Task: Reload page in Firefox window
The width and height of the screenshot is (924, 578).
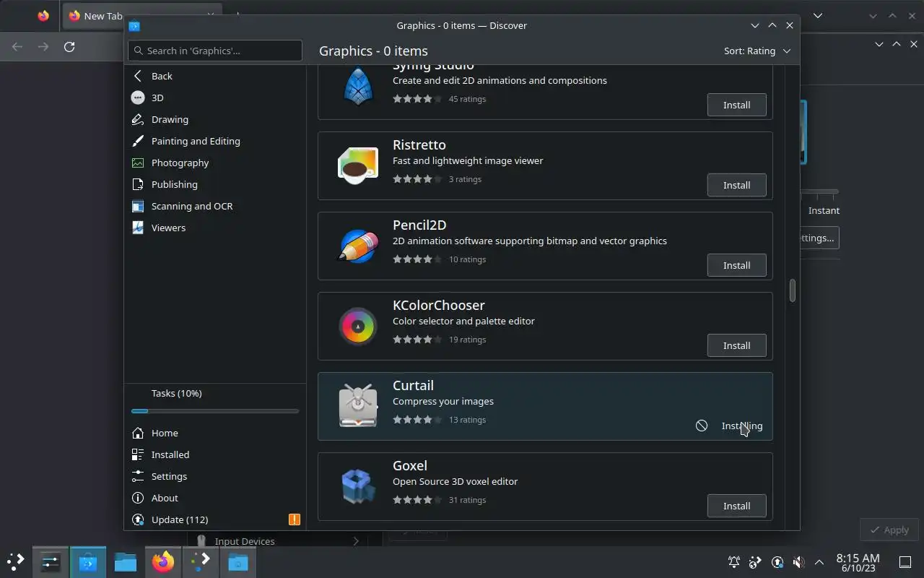Action: click(69, 46)
